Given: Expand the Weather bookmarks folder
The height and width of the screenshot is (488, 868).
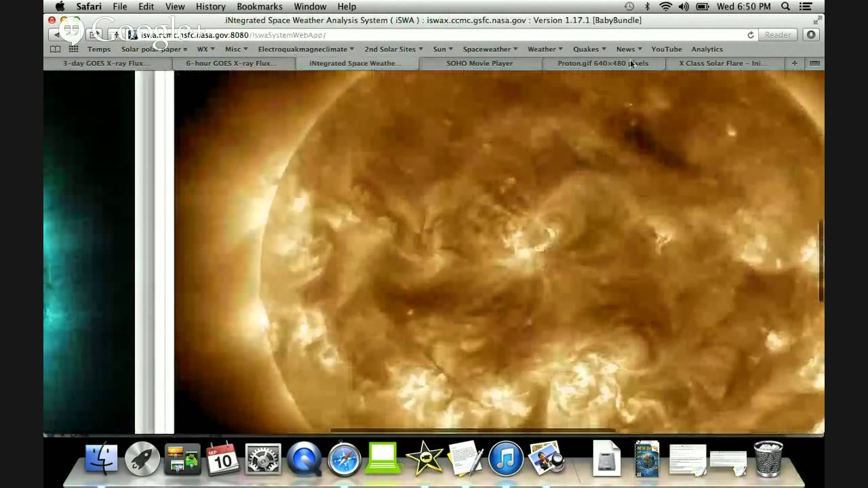Looking at the screenshot, I should pos(545,49).
